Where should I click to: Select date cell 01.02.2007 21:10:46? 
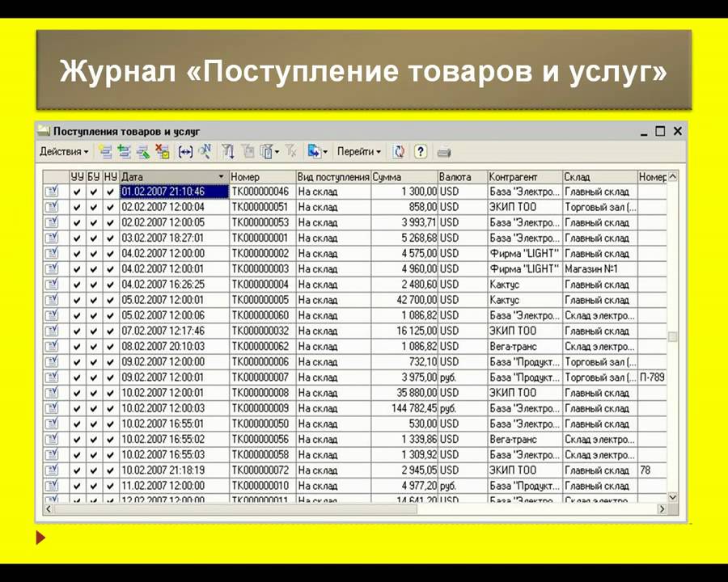click(175, 192)
